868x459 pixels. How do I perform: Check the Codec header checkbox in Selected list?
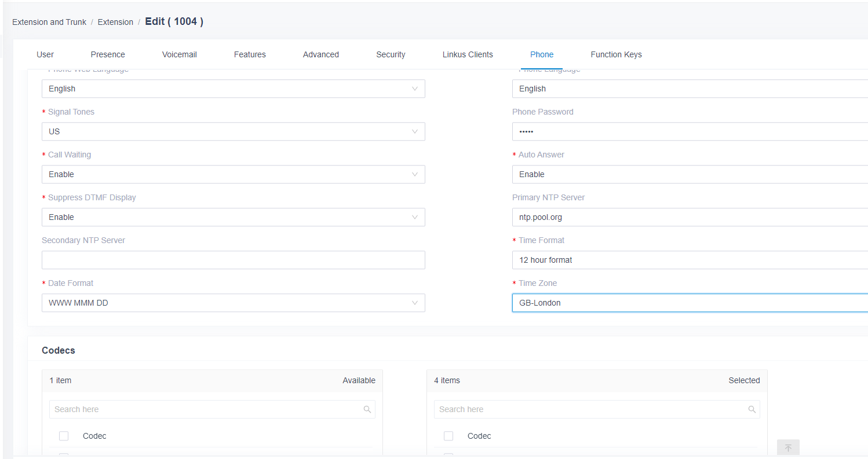point(448,436)
